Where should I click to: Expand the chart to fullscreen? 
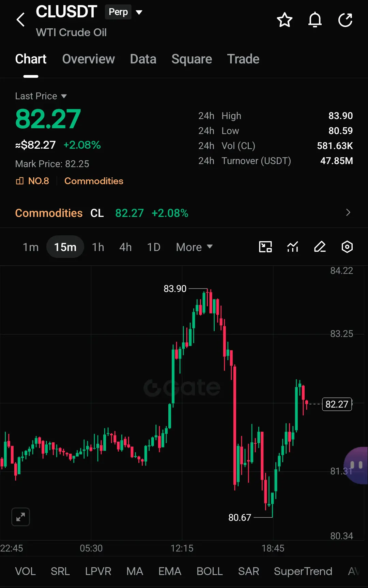point(21,517)
